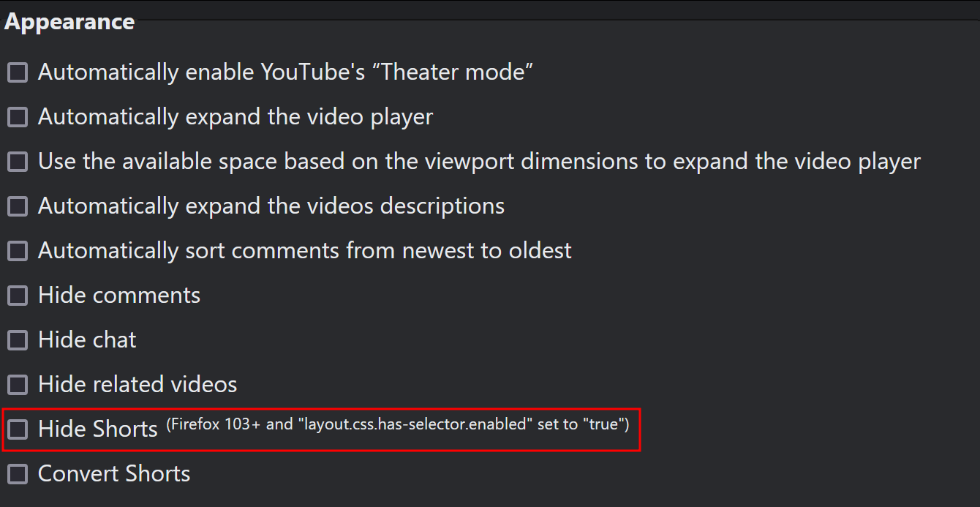Check "Automatically expand the video player"
This screenshot has height=507, width=980.
17,116
